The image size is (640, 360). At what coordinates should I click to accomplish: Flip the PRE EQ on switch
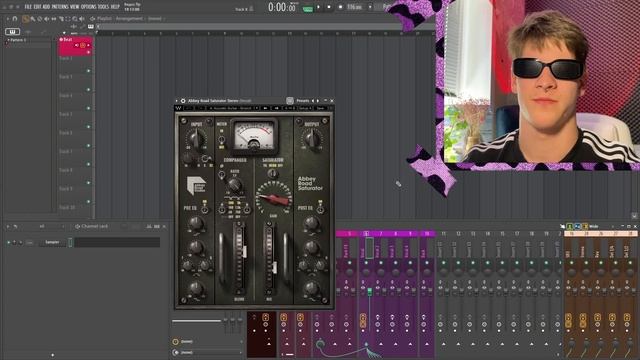[204, 209]
